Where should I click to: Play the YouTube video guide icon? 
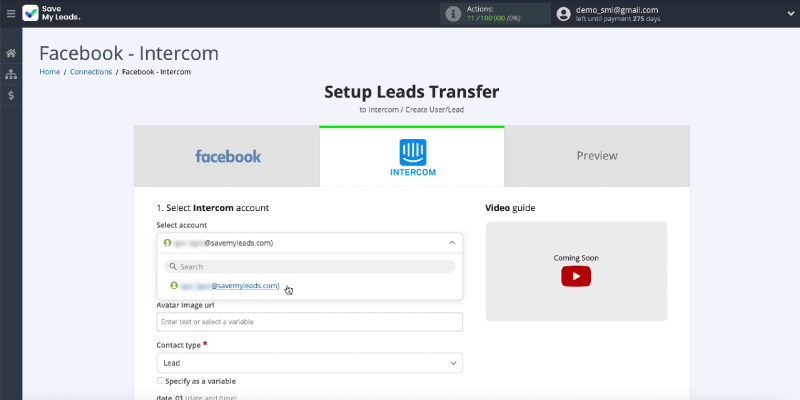pos(575,276)
